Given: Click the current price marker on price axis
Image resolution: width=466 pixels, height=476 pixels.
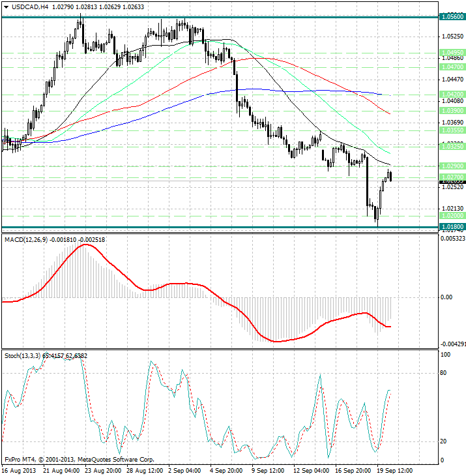Looking at the screenshot, I should tap(452, 181).
